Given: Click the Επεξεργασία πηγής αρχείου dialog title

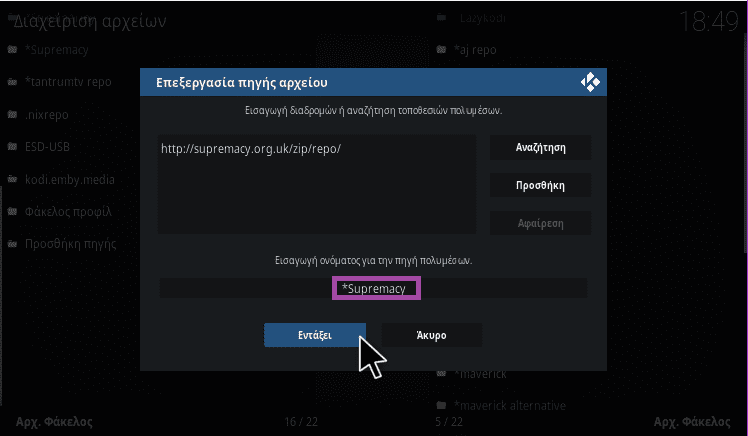Looking at the screenshot, I should click(x=242, y=83).
